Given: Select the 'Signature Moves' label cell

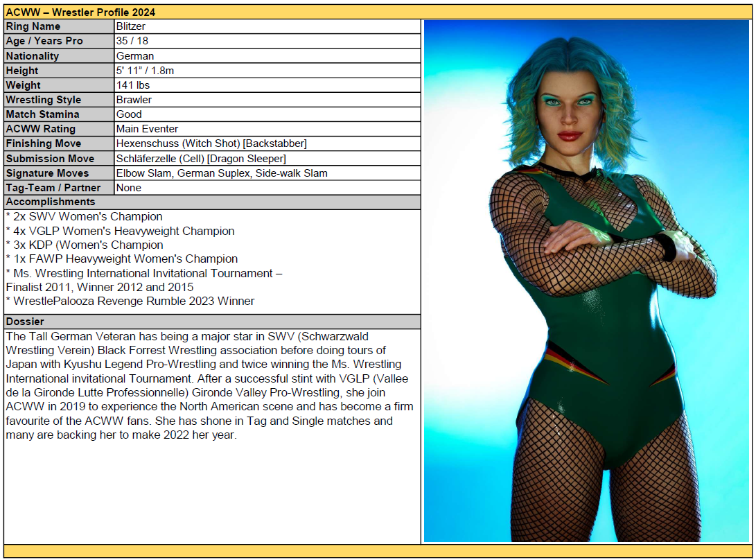Looking at the screenshot, I should (x=59, y=173).
